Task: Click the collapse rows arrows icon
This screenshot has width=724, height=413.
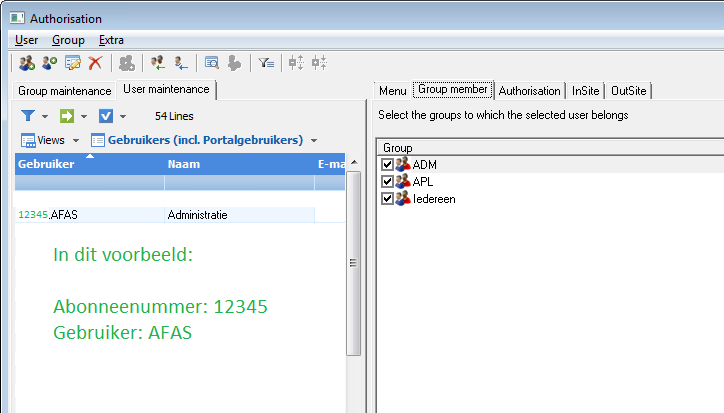Action: (x=319, y=62)
